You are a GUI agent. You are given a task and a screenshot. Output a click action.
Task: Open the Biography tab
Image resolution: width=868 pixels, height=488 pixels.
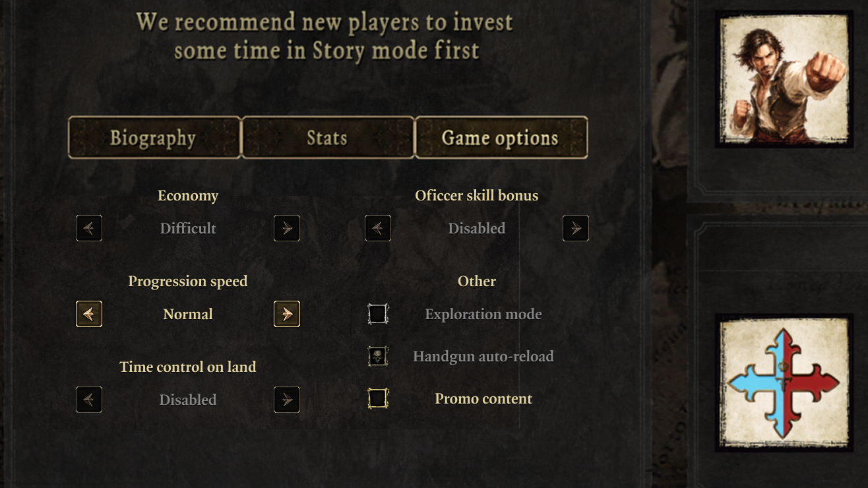[x=154, y=138]
